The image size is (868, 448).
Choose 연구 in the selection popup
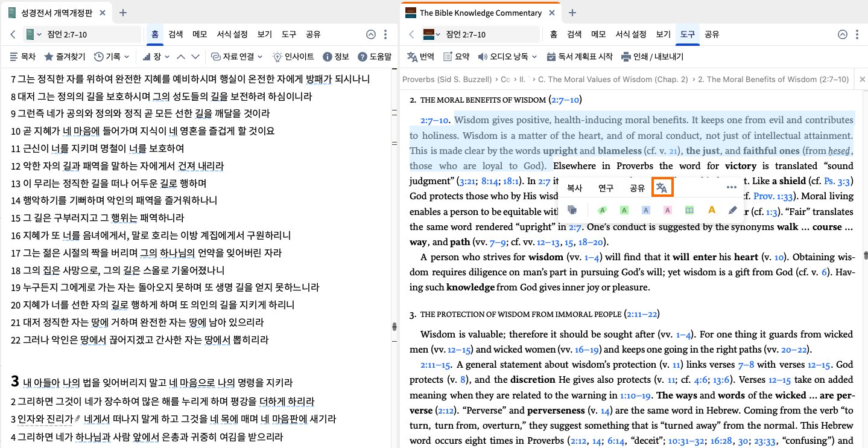point(606,188)
